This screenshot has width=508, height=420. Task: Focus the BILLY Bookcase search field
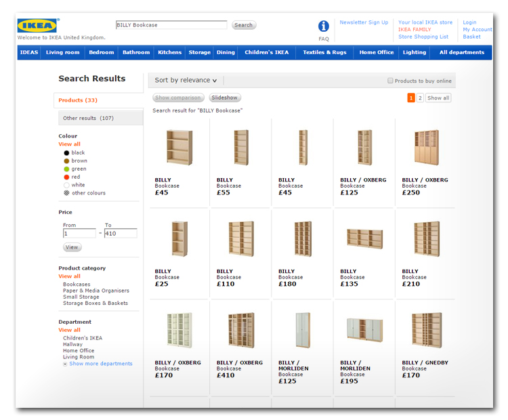(171, 25)
